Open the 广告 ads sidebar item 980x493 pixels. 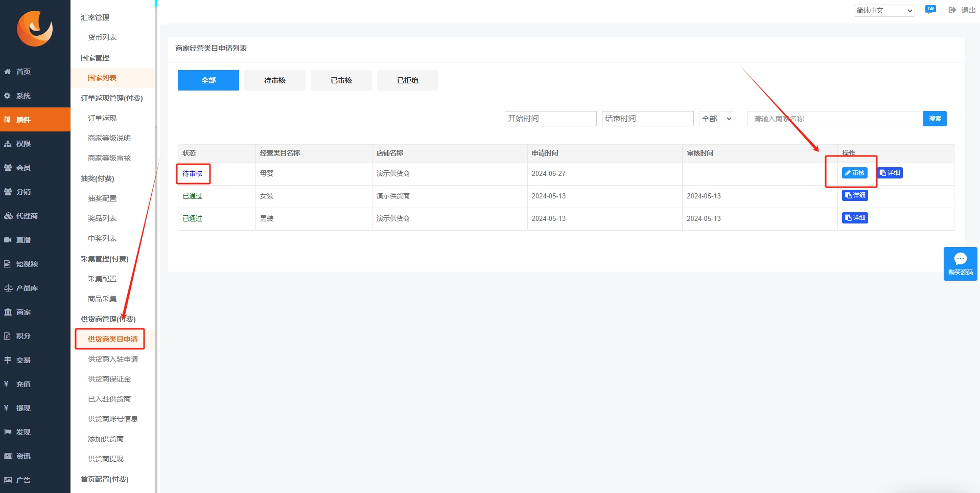point(35,480)
